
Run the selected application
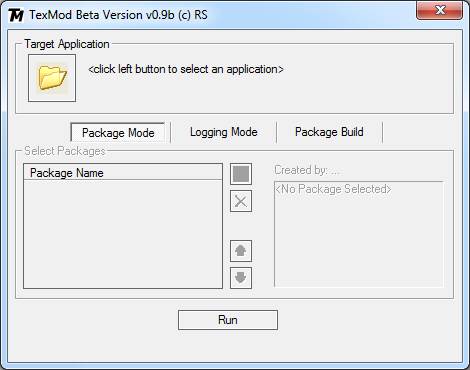click(228, 320)
